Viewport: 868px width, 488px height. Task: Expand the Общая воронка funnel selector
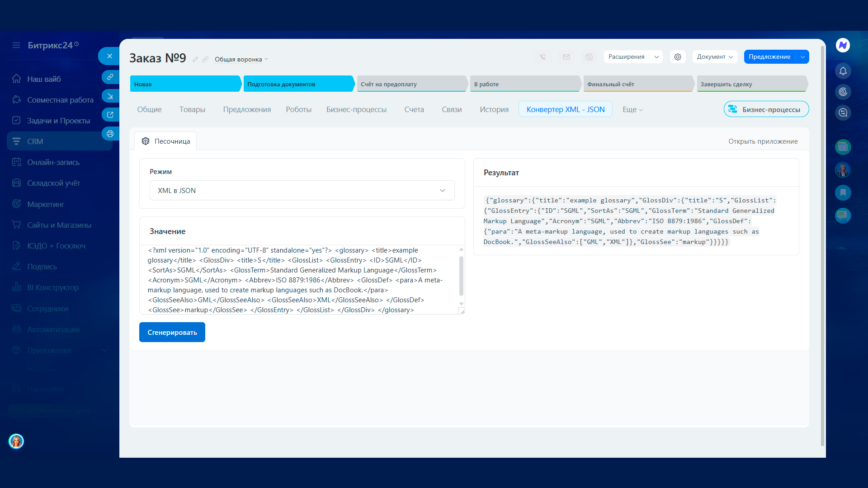tap(241, 59)
